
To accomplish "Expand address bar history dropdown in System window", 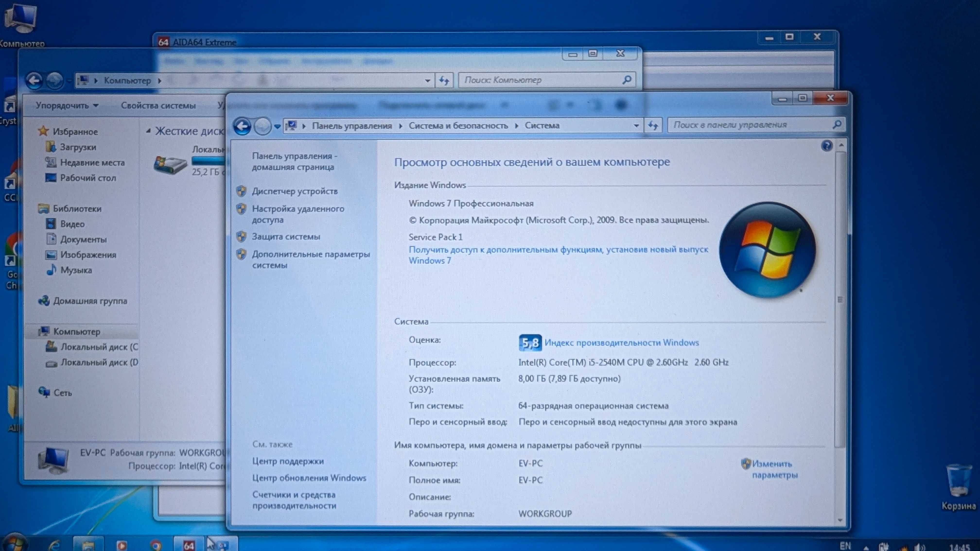I will (636, 126).
